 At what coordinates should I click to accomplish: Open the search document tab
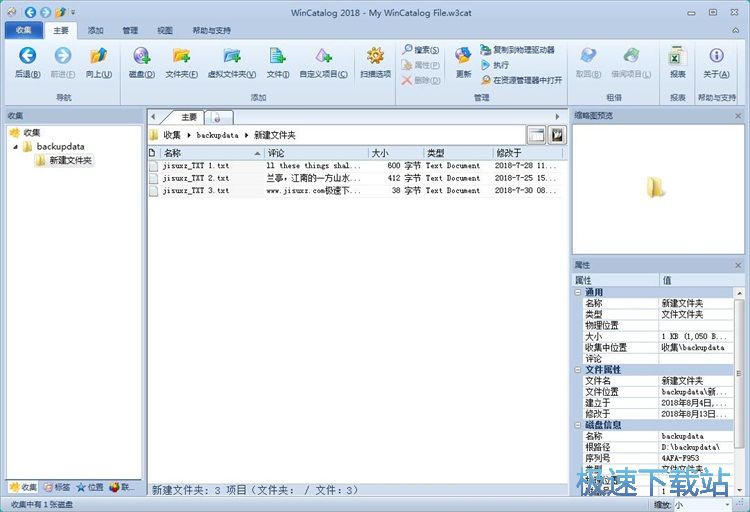click(219, 117)
